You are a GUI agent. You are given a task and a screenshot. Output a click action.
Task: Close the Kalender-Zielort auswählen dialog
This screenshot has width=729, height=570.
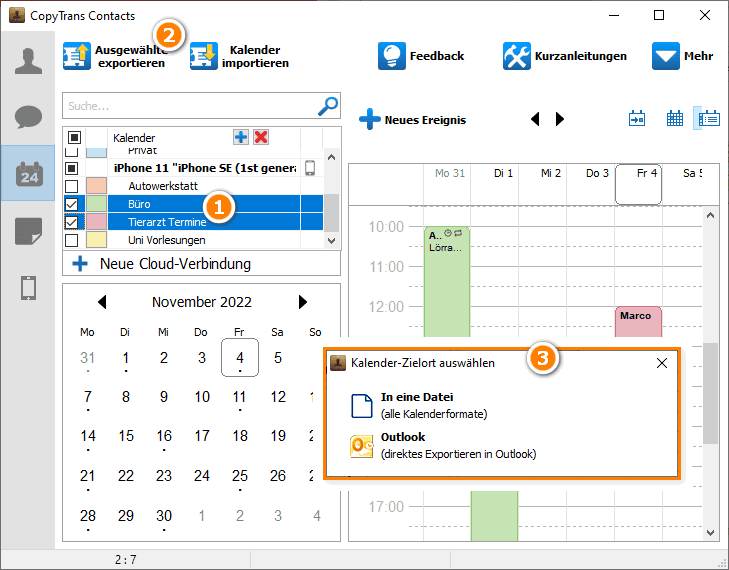[662, 363]
